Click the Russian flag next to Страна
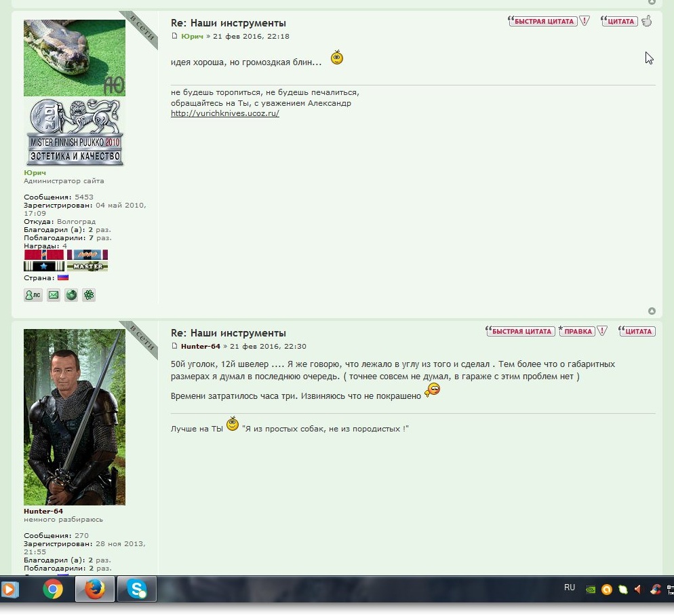 (x=63, y=277)
